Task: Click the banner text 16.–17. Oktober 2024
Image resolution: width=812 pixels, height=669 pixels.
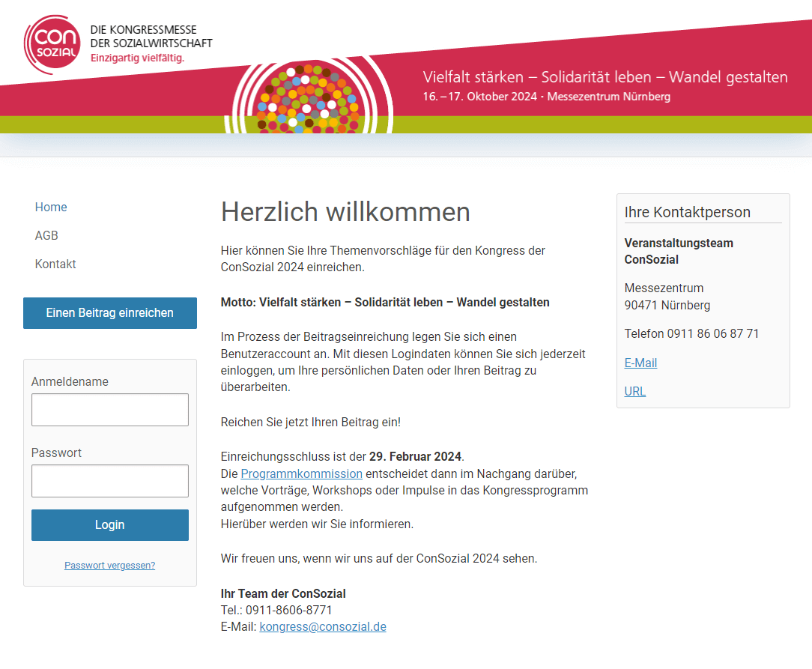Action: [479, 97]
